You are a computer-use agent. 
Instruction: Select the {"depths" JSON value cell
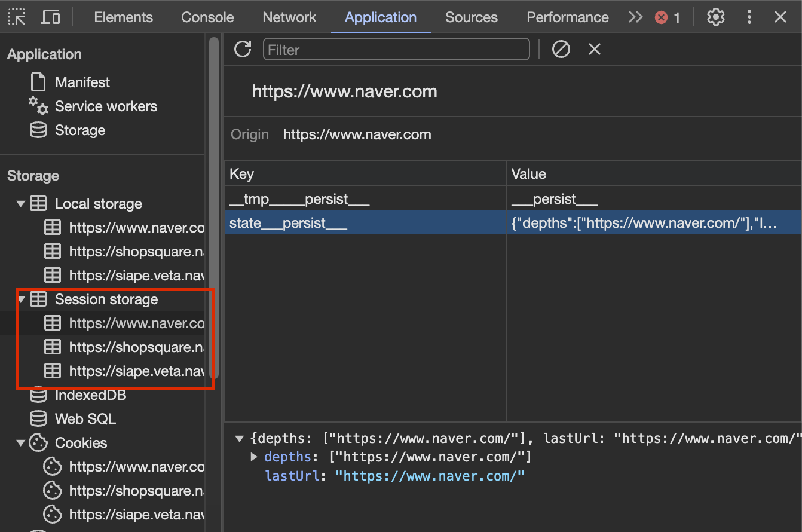point(654,223)
